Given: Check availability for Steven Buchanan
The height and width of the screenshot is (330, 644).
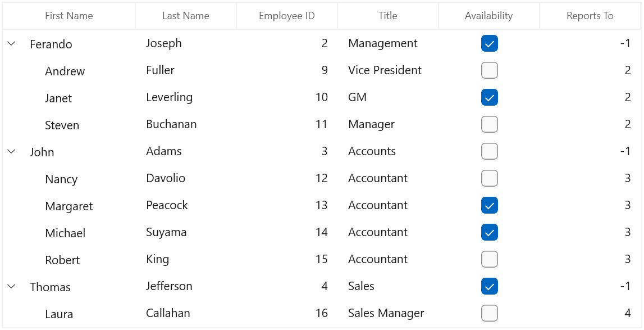Looking at the screenshot, I should point(489,124).
